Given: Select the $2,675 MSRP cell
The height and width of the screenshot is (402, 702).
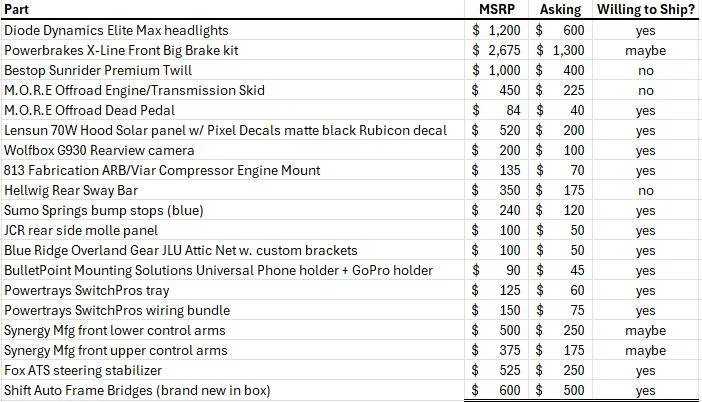Looking at the screenshot, I should 497,50.
